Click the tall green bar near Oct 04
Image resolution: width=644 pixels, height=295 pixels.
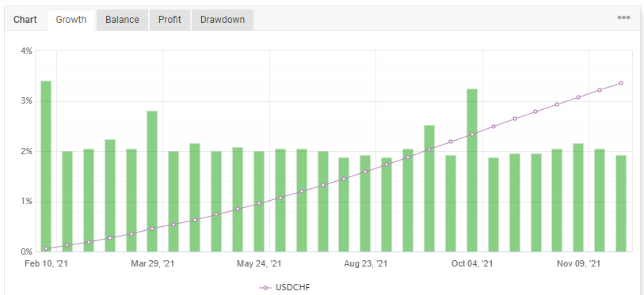[x=472, y=170]
